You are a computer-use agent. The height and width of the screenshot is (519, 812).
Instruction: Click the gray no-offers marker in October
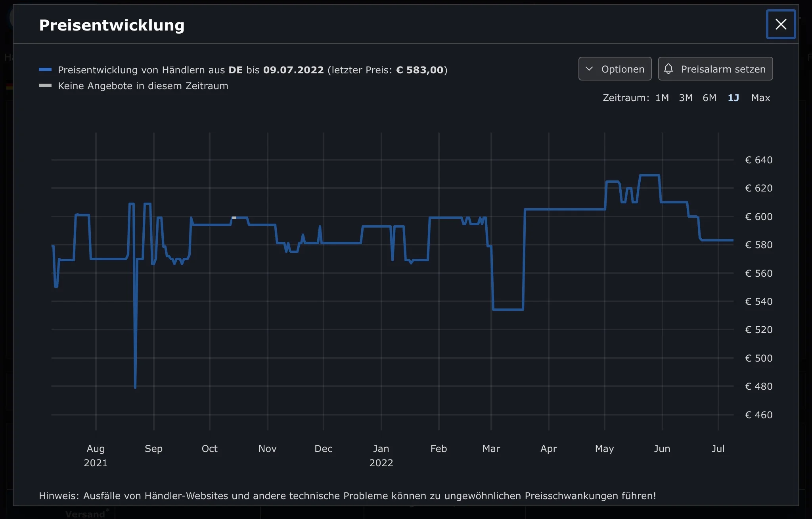click(234, 218)
